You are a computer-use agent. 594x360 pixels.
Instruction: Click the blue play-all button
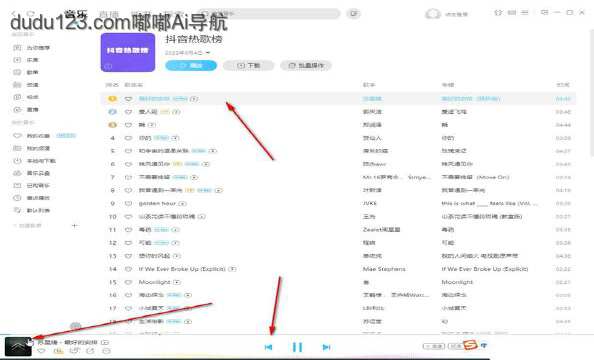tap(191, 66)
